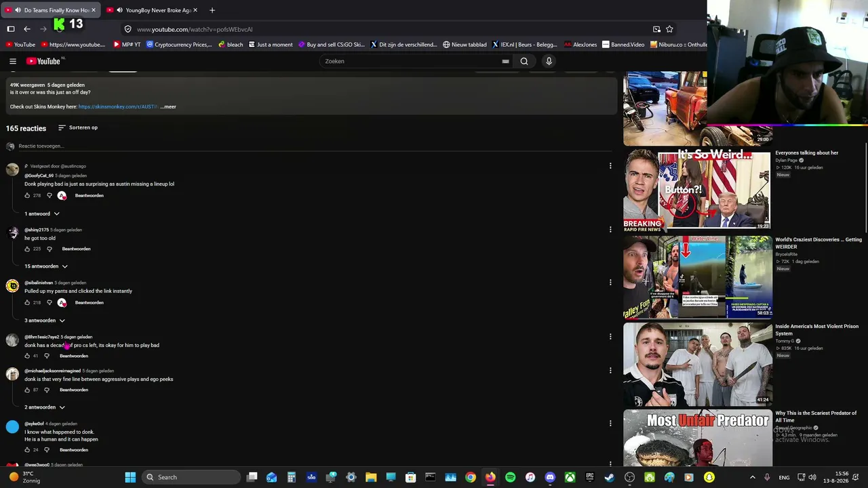
Task: Open the YouTube guide hamburger menu
Action: click(13, 61)
